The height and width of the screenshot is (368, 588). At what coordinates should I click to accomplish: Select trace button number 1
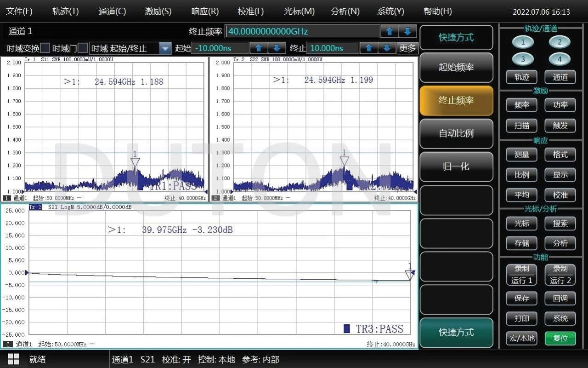[x=522, y=43]
